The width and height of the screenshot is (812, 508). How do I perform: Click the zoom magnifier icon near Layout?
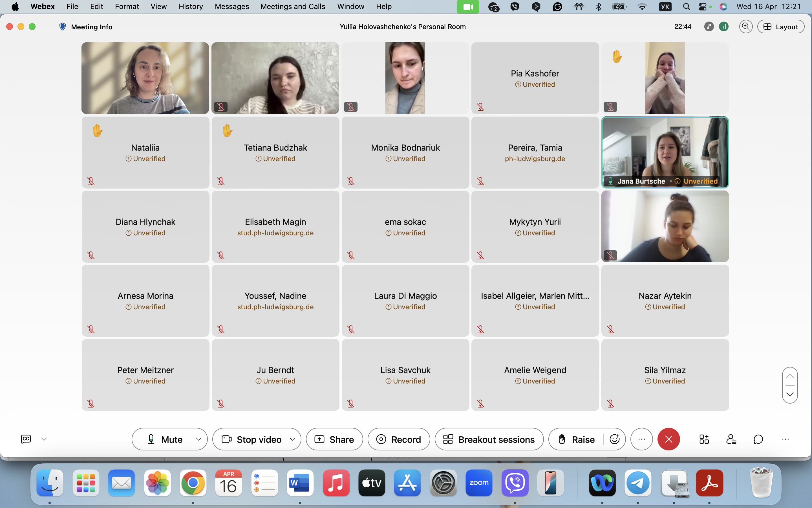pyautogui.click(x=745, y=27)
